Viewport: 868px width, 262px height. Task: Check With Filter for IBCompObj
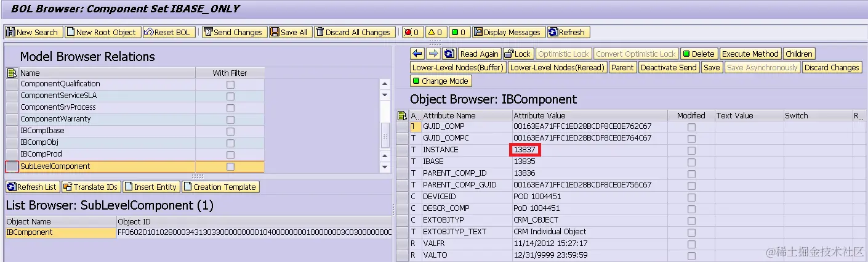pyautogui.click(x=230, y=143)
